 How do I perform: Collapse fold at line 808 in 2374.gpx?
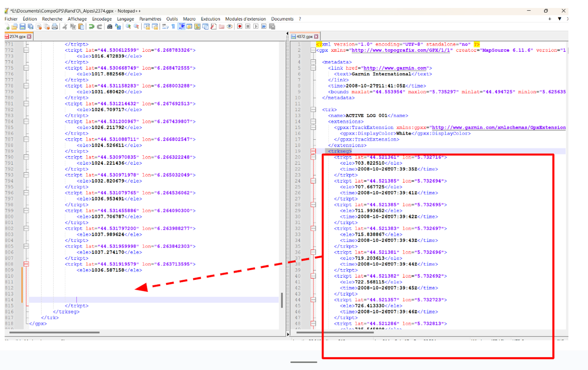26,264
